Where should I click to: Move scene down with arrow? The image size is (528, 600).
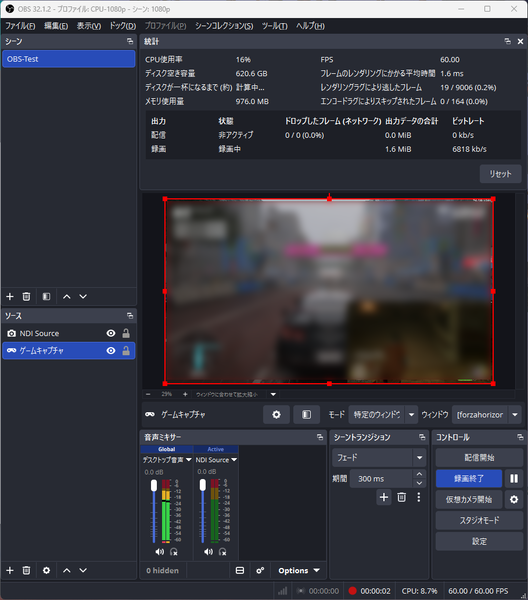(x=83, y=297)
